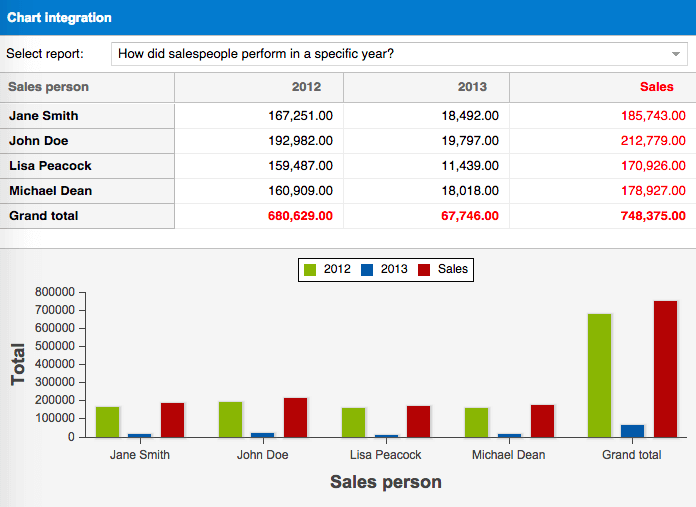Click the Jane Smith chart axis label
The image size is (696, 507).
tap(140, 455)
